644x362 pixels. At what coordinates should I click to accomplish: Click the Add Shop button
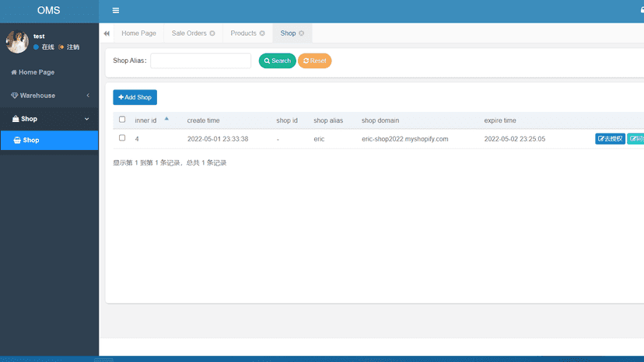(x=135, y=97)
